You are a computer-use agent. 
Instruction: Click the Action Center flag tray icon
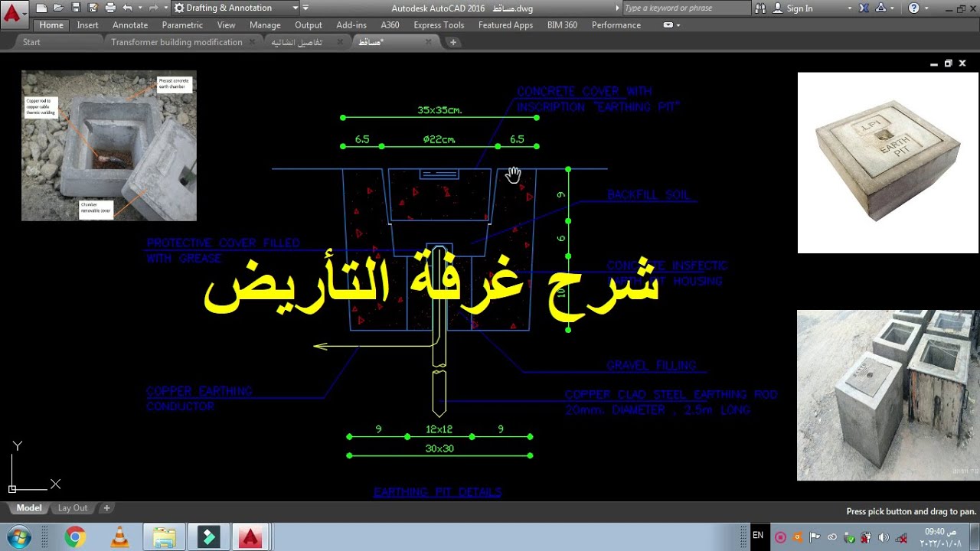click(815, 536)
